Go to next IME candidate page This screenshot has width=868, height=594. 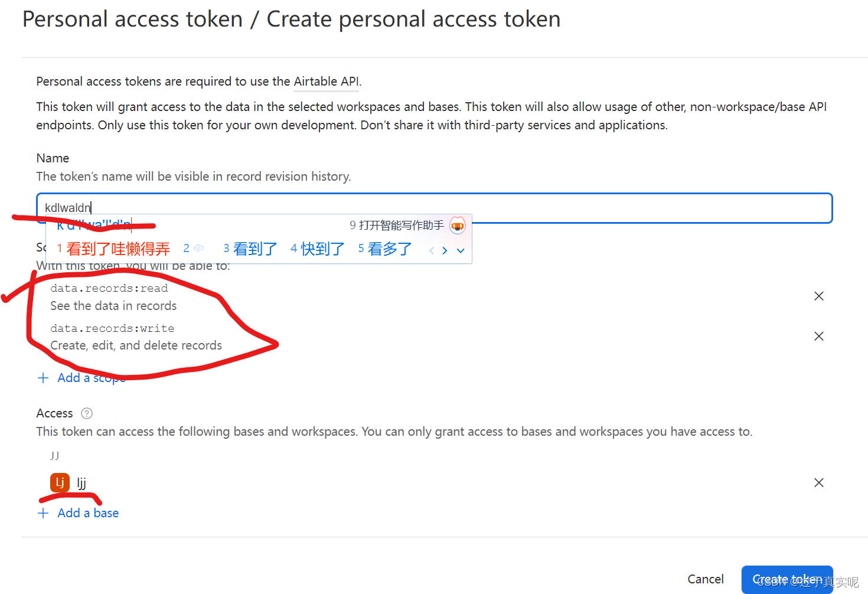tap(445, 250)
